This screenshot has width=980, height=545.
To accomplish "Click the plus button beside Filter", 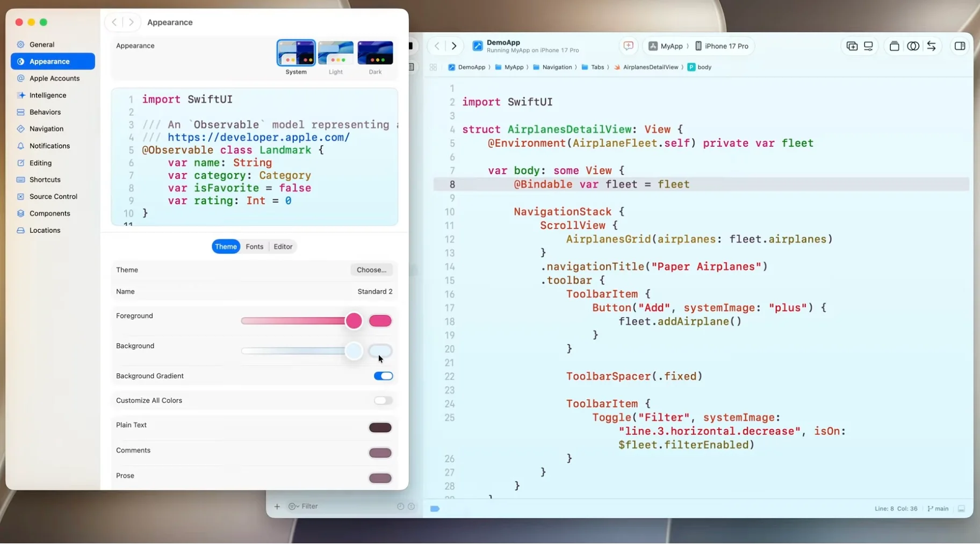I will 277,507.
